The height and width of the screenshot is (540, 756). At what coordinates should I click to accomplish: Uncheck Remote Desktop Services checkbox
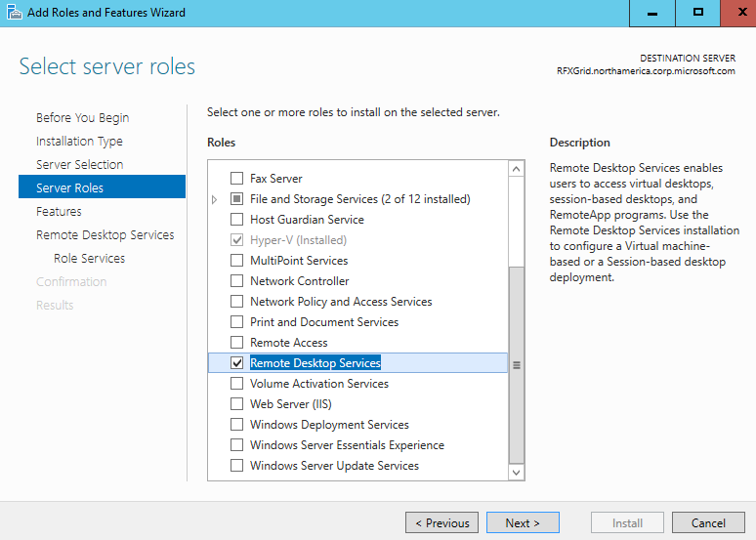(x=236, y=363)
